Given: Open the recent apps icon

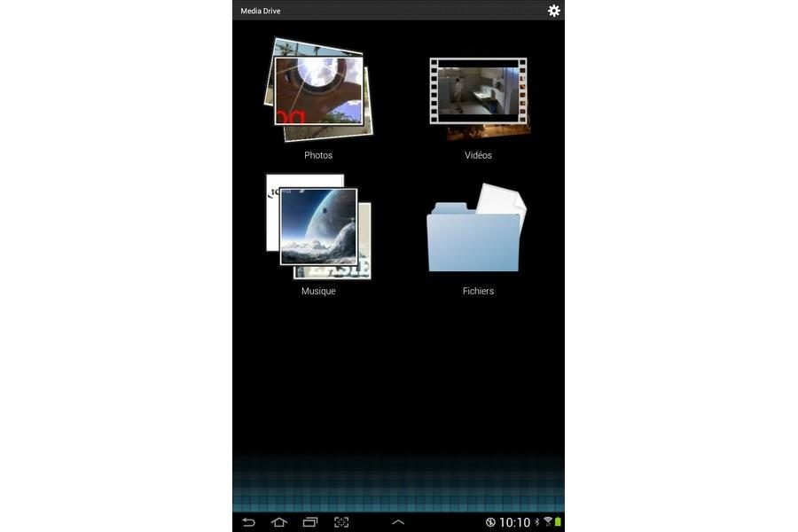Looking at the screenshot, I should (x=310, y=522).
